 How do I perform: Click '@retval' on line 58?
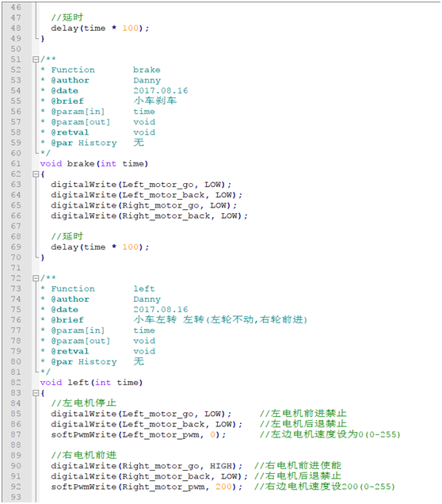(70, 132)
